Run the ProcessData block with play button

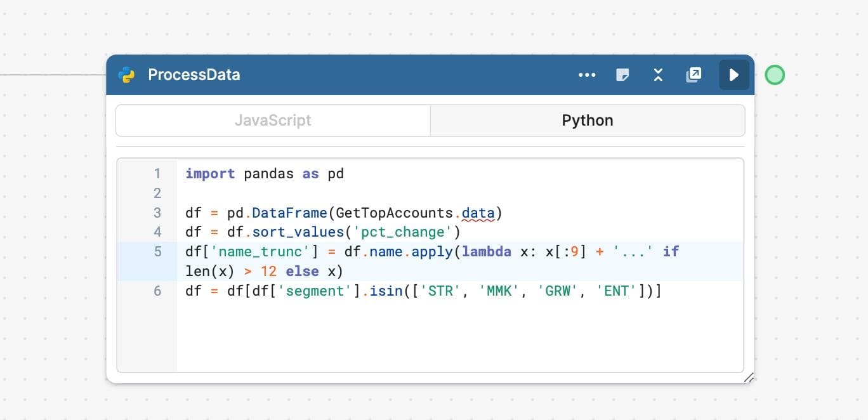733,75
